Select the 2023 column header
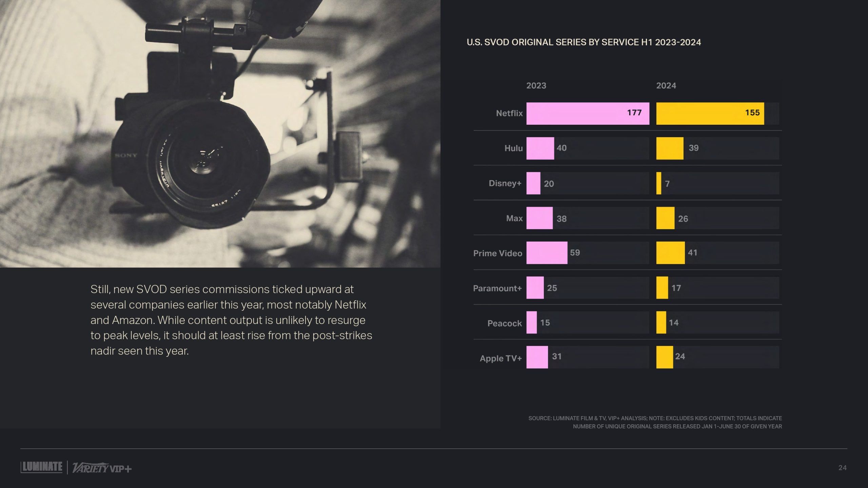The height and width of the screenshot is (488, 868). click(536, 85)
